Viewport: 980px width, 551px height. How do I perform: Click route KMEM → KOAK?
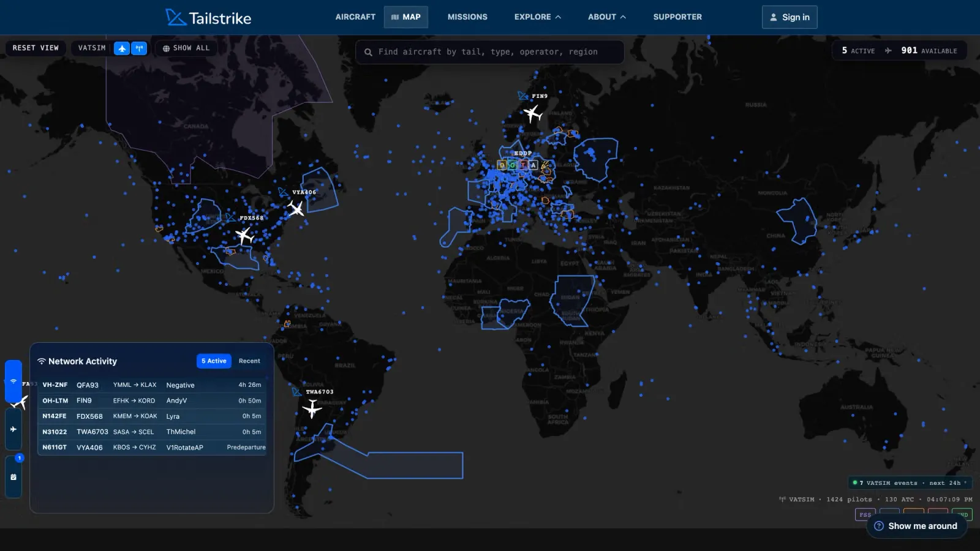(135, 416)
